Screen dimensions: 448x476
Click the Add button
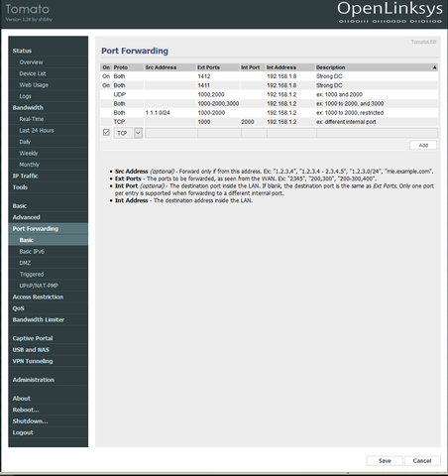(x=423, y=145)
